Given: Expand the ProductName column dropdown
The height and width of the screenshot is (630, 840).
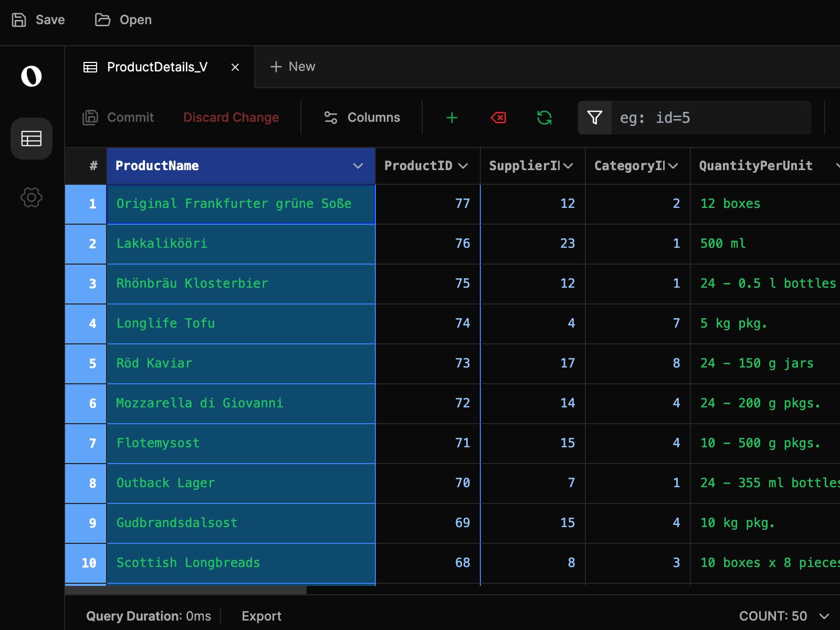Looking at the screenshot, I should coord(358,166).
